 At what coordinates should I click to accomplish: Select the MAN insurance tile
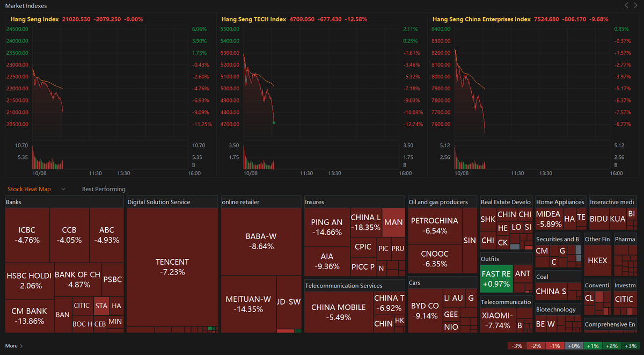[x=393, y=222]
